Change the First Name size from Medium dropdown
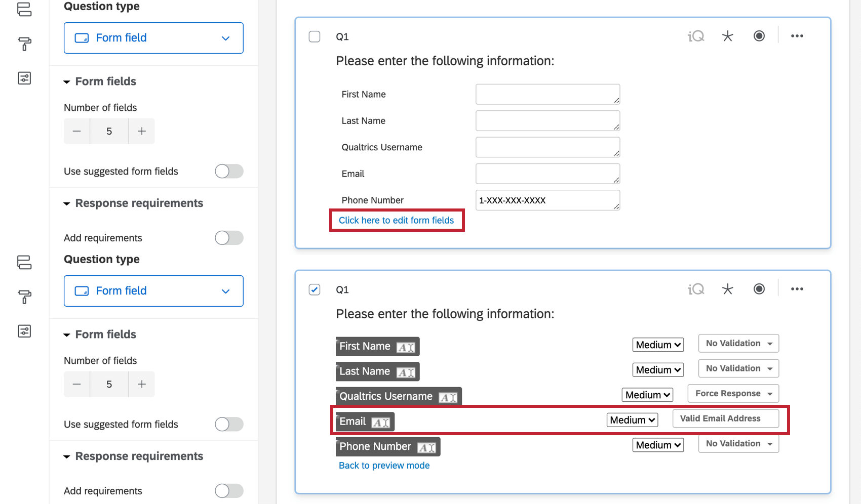861x504 pixels. (658, 345)
